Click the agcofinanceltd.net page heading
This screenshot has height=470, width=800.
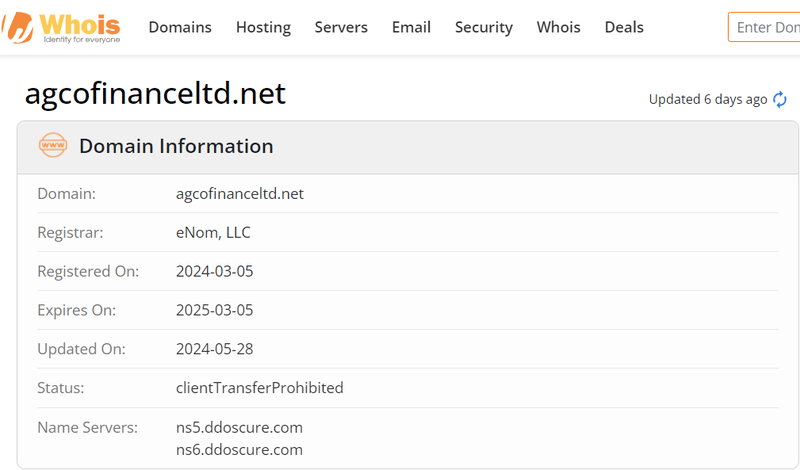(155, 93)
